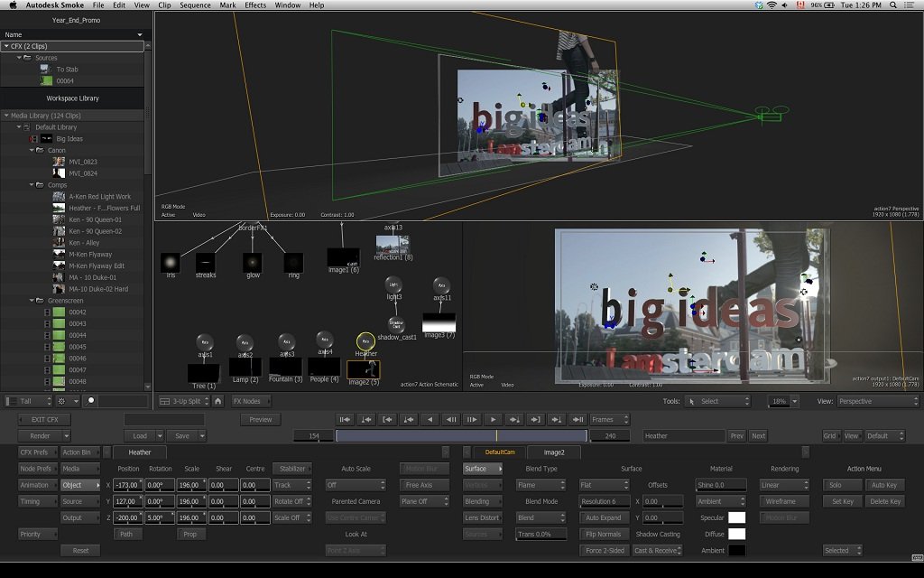Viewport: 924px width, 578px height.
Task: Open the 3-Up Split layout dropdown
Action: click(183, 401)
